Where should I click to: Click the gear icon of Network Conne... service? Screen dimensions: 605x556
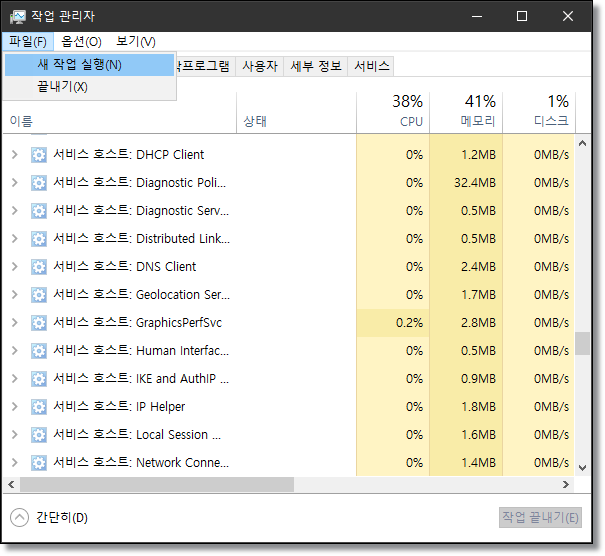pyautogui.click(x=39, y=463)
